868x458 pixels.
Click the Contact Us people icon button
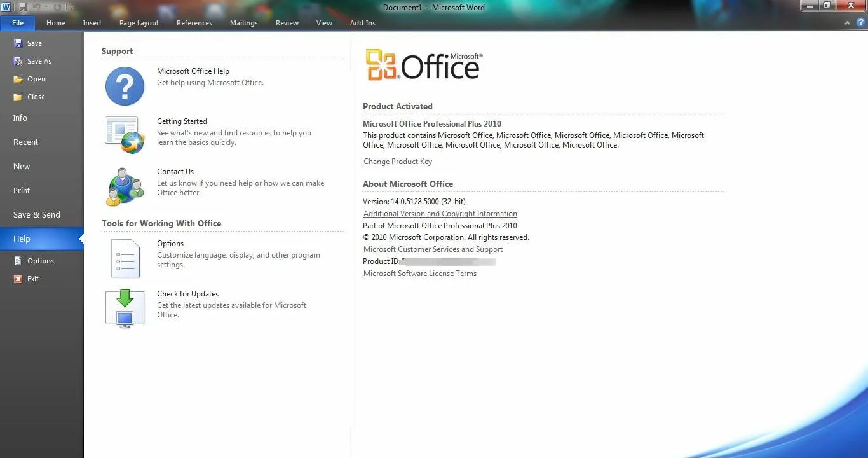click(x=125, y=186)
